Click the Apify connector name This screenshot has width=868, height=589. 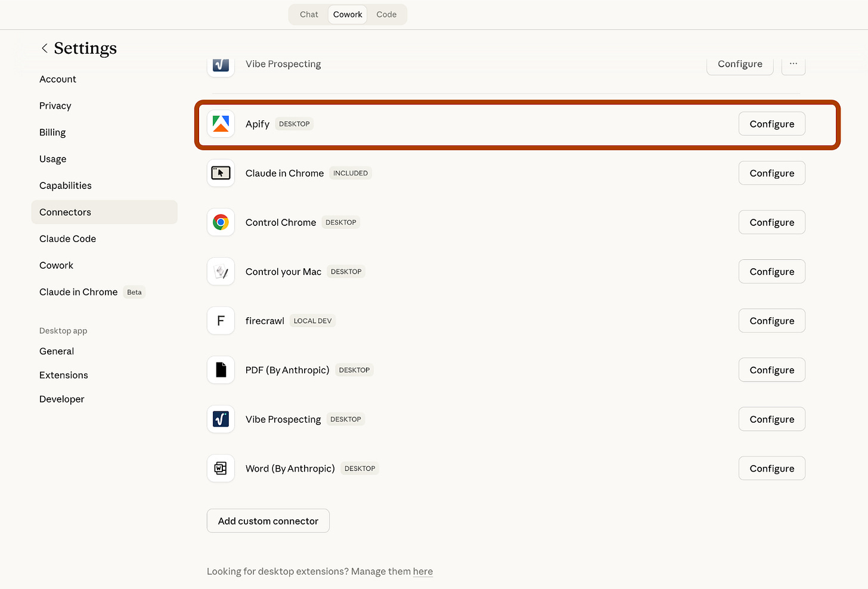258,124
